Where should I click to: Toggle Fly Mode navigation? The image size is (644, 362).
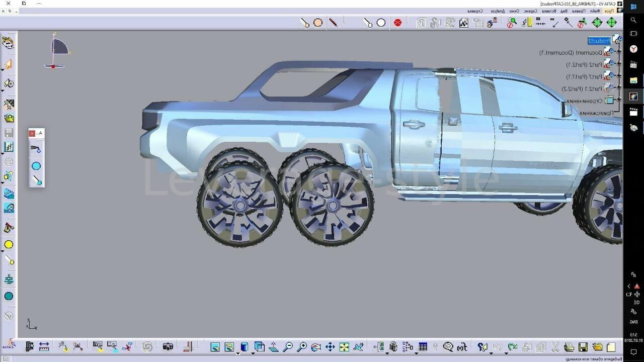(x=359, y=347)
